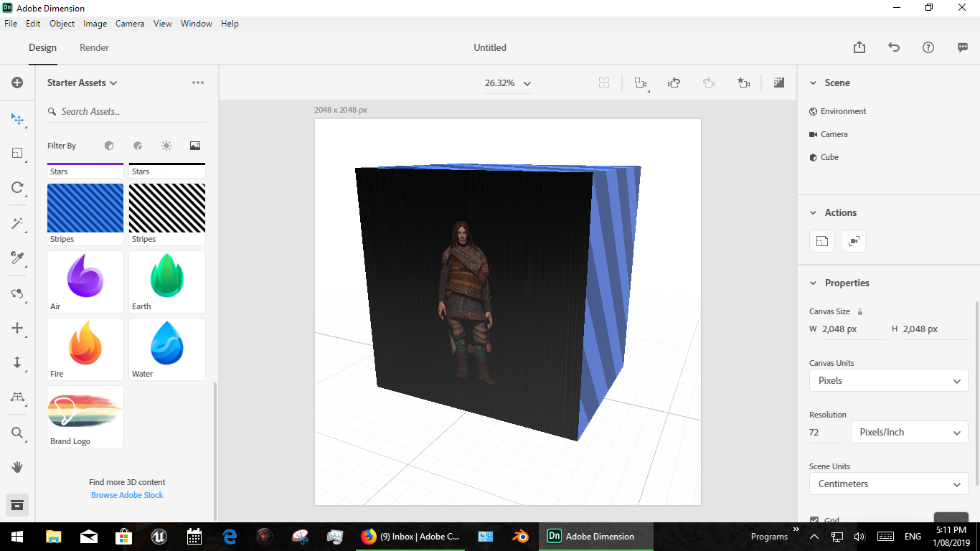The image size is (980, 551).
Task: Click the Camera Undo icon
Action: pos(674,83)
